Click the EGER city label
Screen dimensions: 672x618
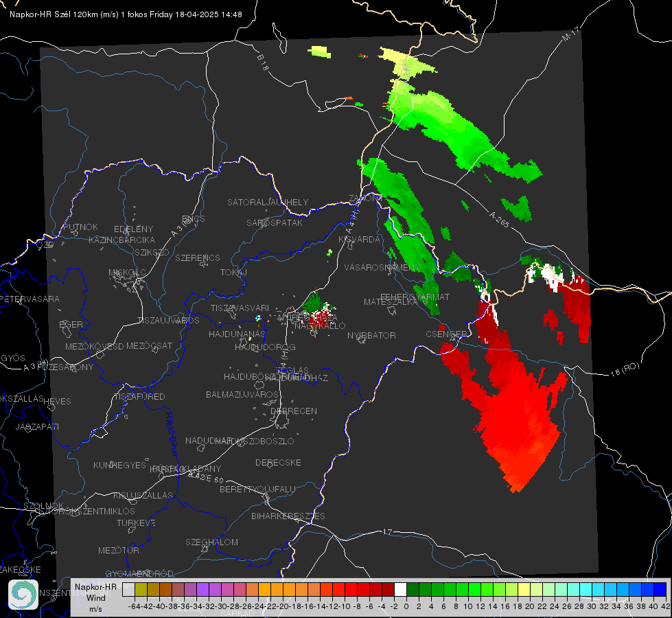tap(71, 325)
